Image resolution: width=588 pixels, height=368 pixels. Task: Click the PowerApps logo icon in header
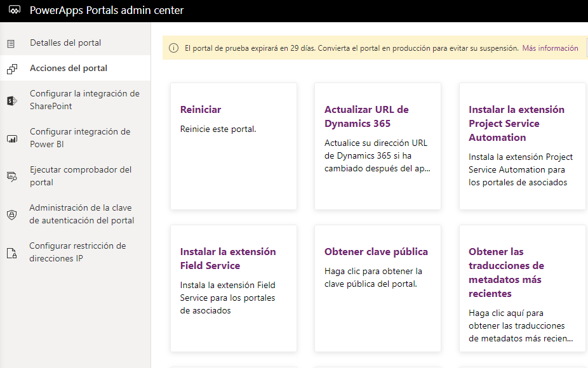[14, 10]
